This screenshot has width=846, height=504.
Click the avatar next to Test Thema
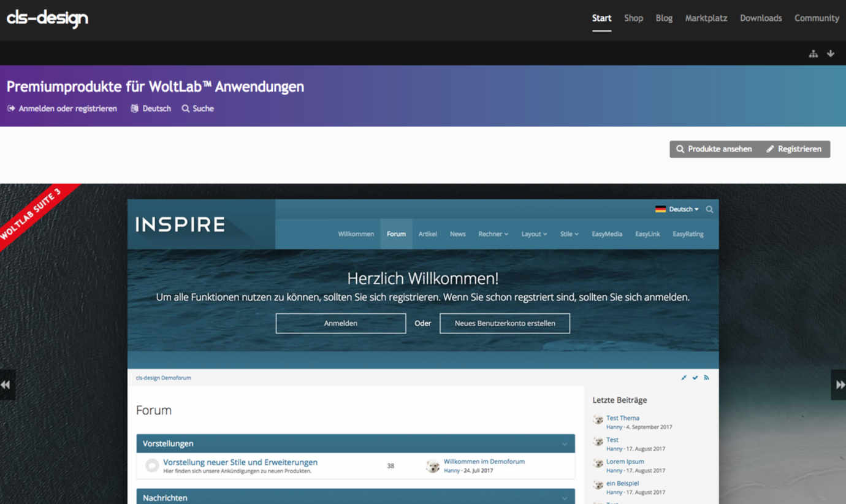[x=598, y=419]
